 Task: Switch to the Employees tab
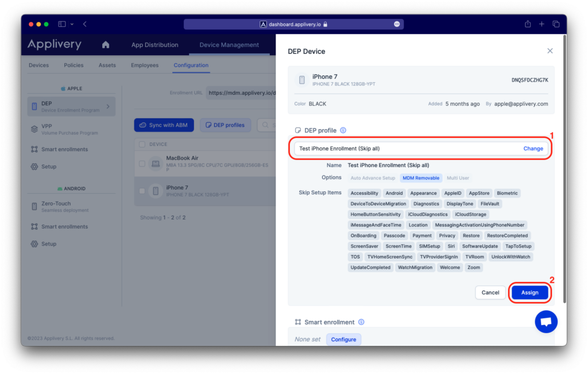(x=145, y=65)
